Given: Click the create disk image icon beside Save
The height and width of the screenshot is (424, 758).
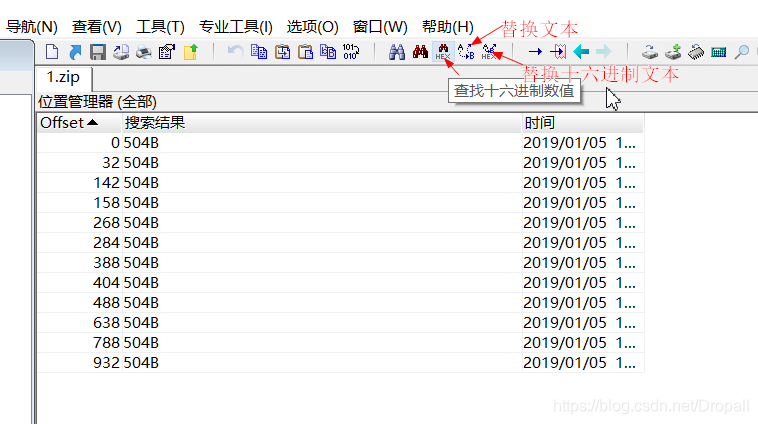Looking at the screenshot, I should coord(121,51).
